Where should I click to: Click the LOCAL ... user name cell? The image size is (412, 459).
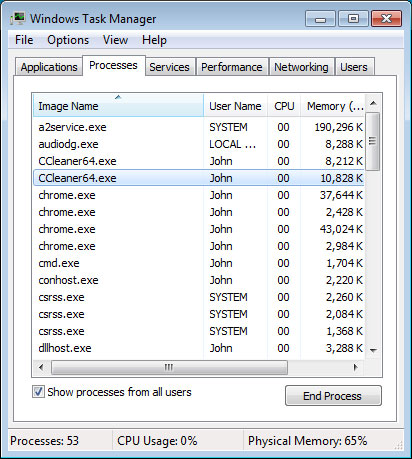[x=232, y=144]
